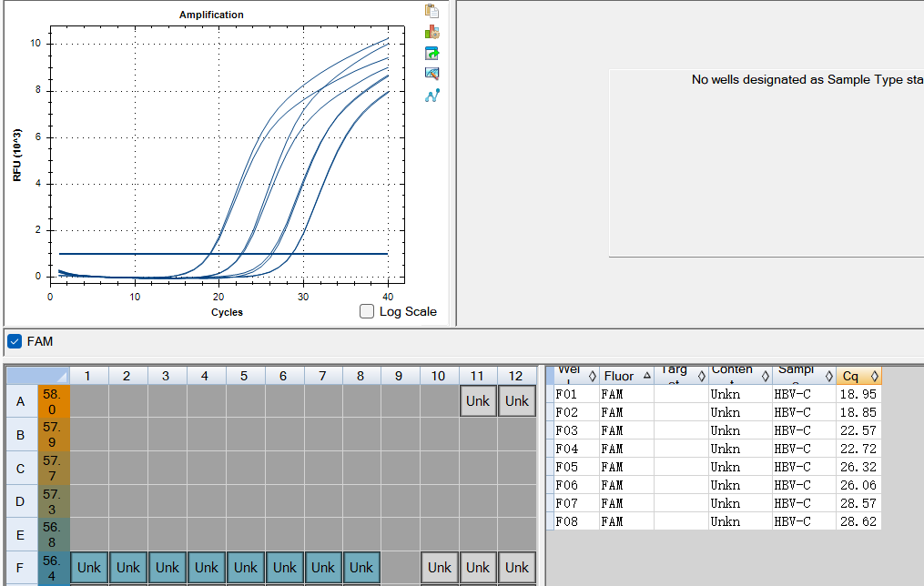Viewport: 924px width, 586px height.
Task: Click the F03 well cell in the table
Action: (575, 430)
